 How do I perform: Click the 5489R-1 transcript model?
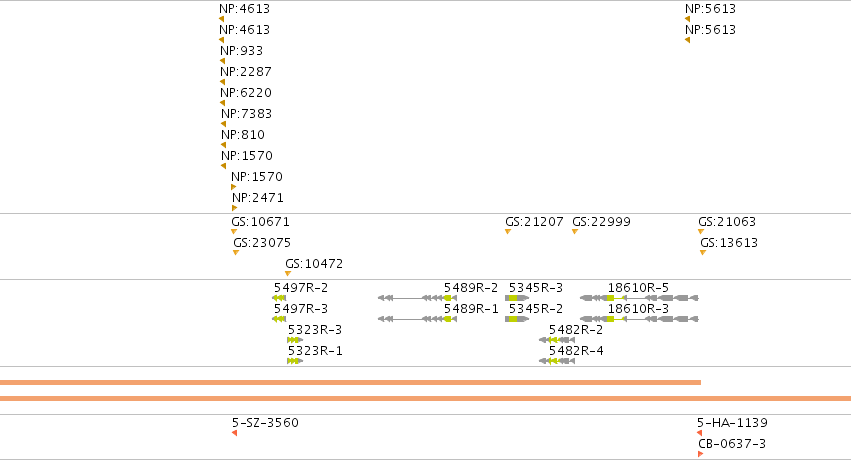[417, 319]
